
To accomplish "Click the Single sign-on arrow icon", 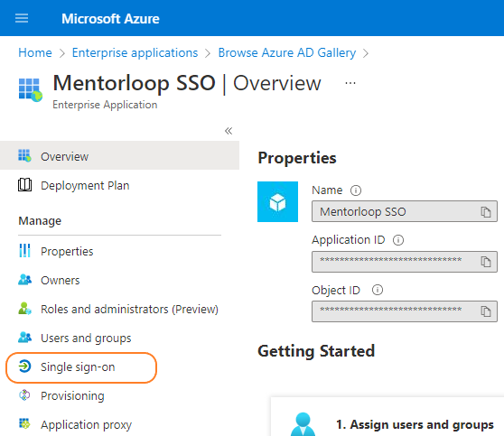I will coord(24,366).
